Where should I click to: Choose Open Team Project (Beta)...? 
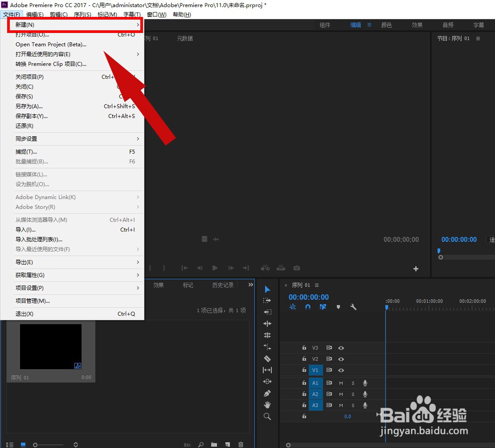(x=78, y=45)
